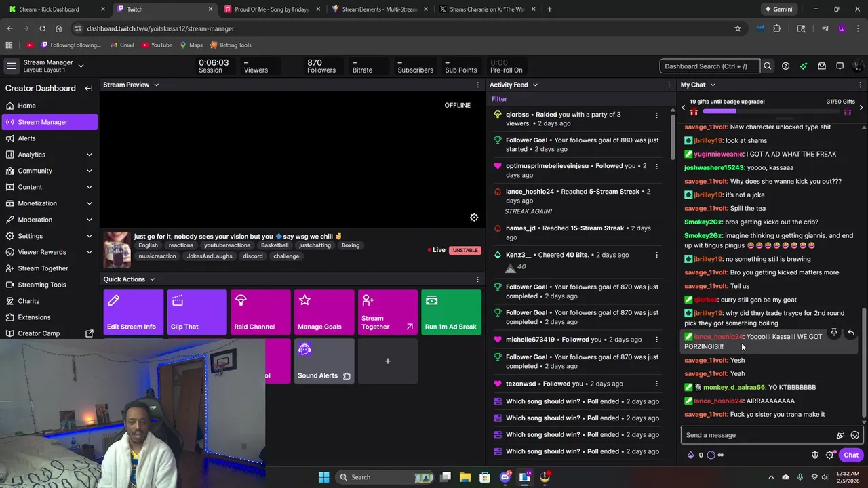Open Stream Preview panel three-dot menu
Image resolution: width=868 pixels, height=488 pixels.
477,85
